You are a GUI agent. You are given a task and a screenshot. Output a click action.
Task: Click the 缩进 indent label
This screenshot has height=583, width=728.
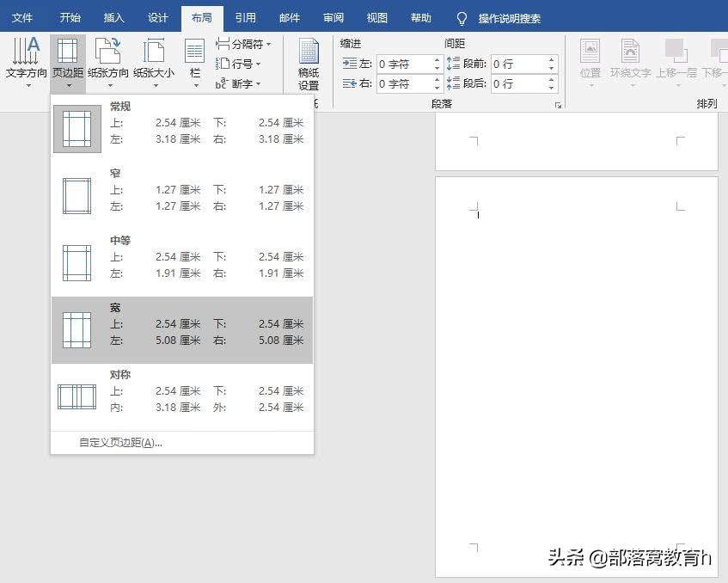[x=351, y=44]
